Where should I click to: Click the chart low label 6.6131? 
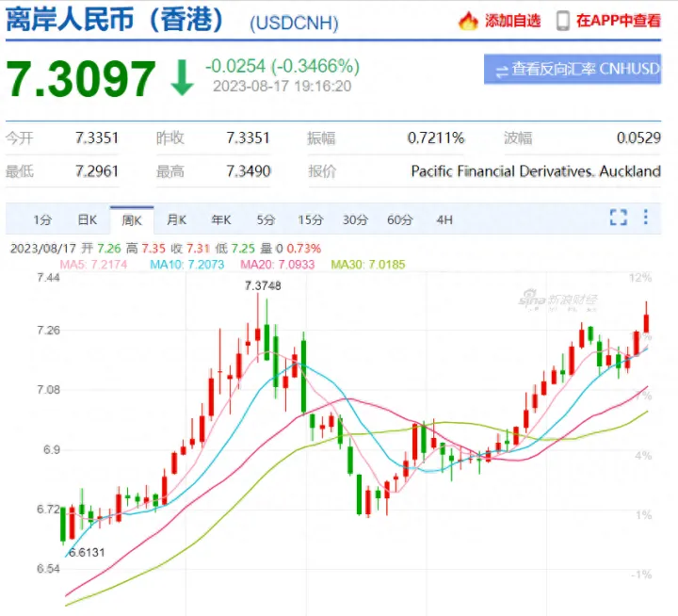[87, 552]
